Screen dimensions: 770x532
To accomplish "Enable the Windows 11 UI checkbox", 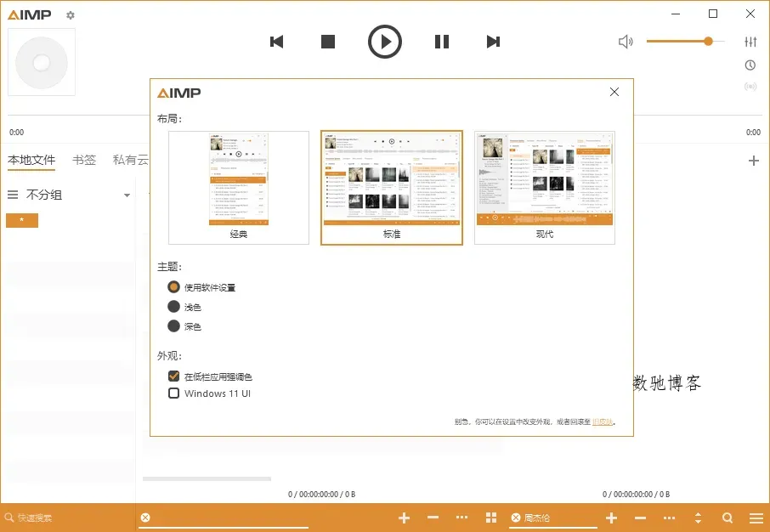I will pyautogui.click(x=174, y=393).
